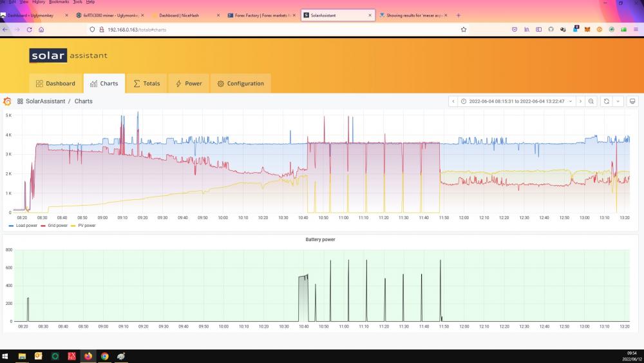Open the MetaMask fox extension
Screen dimensions: 644x363
tap(587, 30)
